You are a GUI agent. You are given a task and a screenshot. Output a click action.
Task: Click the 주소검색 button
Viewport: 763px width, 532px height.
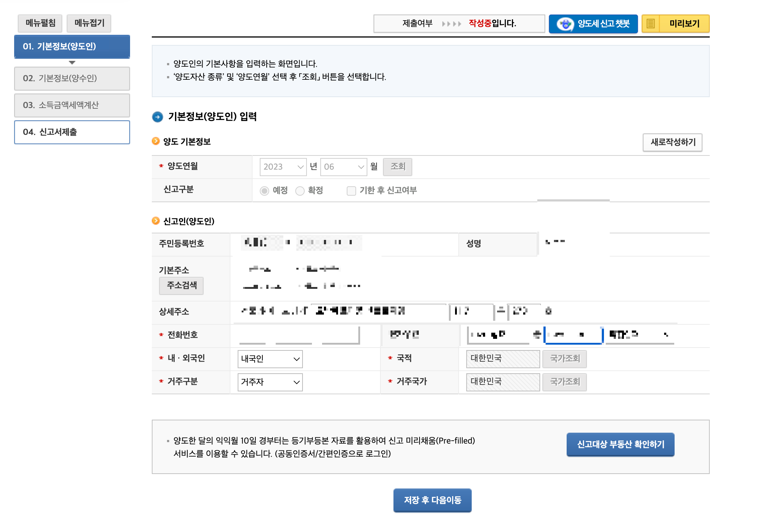182,286
